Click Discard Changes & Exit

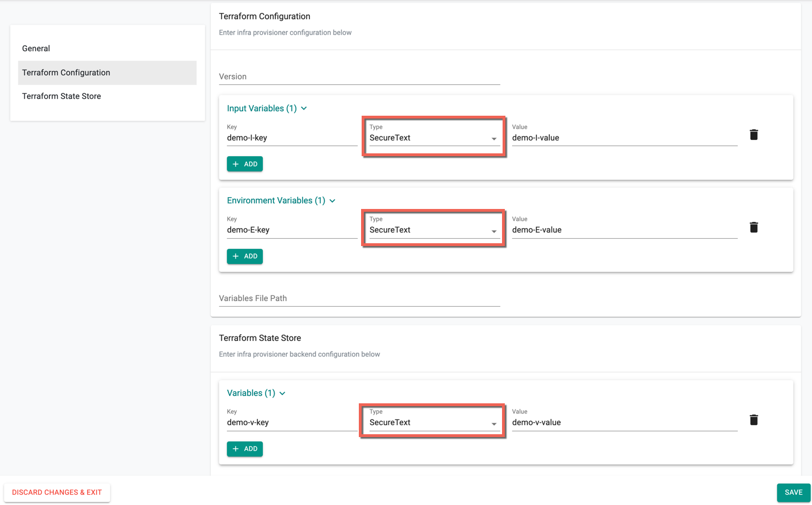coord(57,492)
